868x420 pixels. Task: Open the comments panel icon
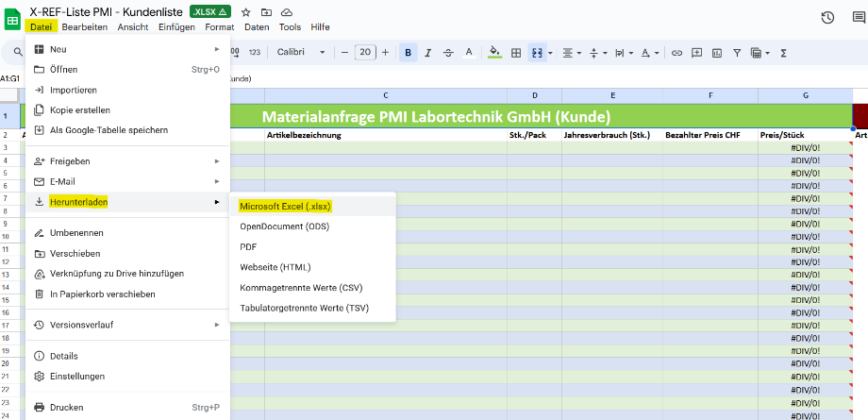click(859, 18)
